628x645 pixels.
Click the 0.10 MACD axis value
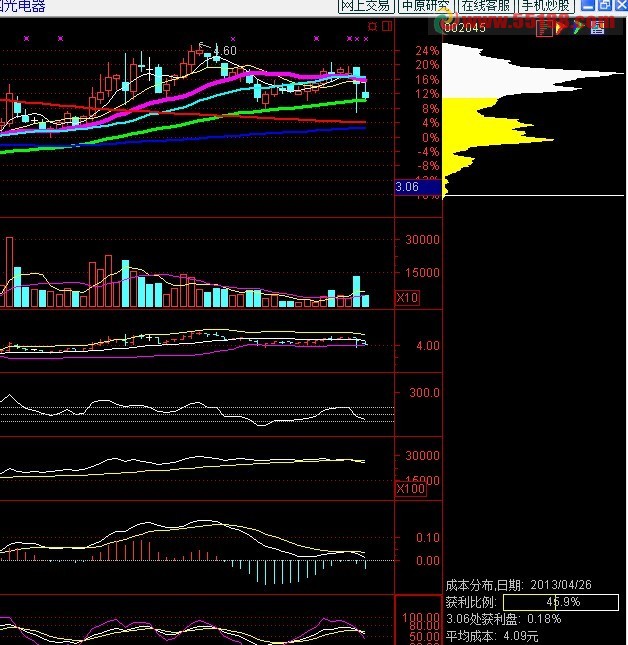coord(428,538)
